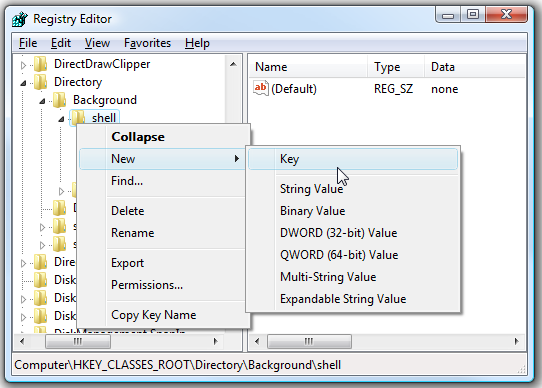
Task: Click the values pane scroll left arrow
Action: pos(257,342)
